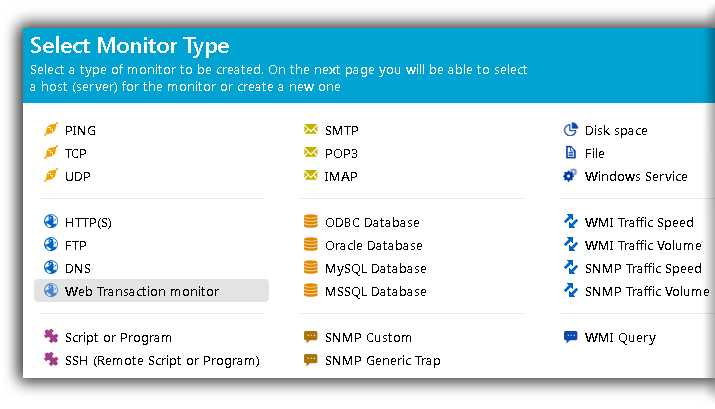
Task: Click the SMTP envelope icon
Action: click(x=311, y=130)
